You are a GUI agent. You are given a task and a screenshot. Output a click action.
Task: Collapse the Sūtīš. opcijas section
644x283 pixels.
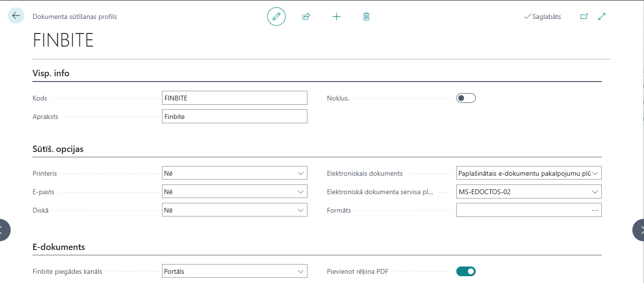[x=58, y=149]
